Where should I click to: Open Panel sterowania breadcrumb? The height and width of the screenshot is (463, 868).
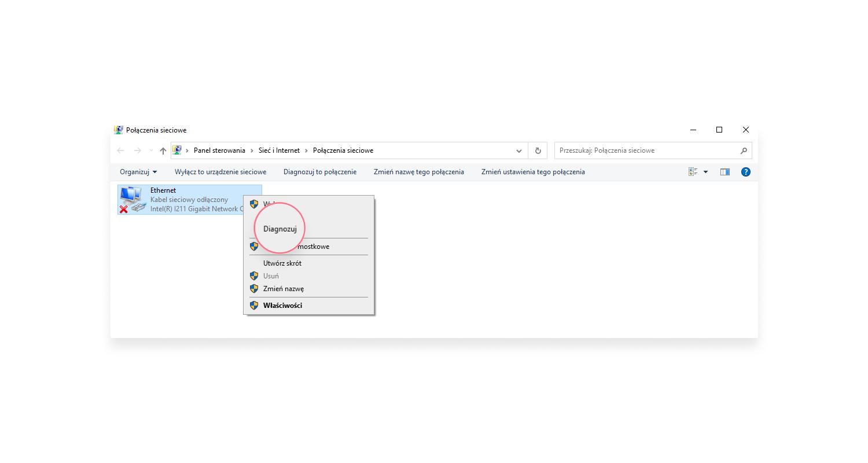pyautogui.click(x=219, y=150)
